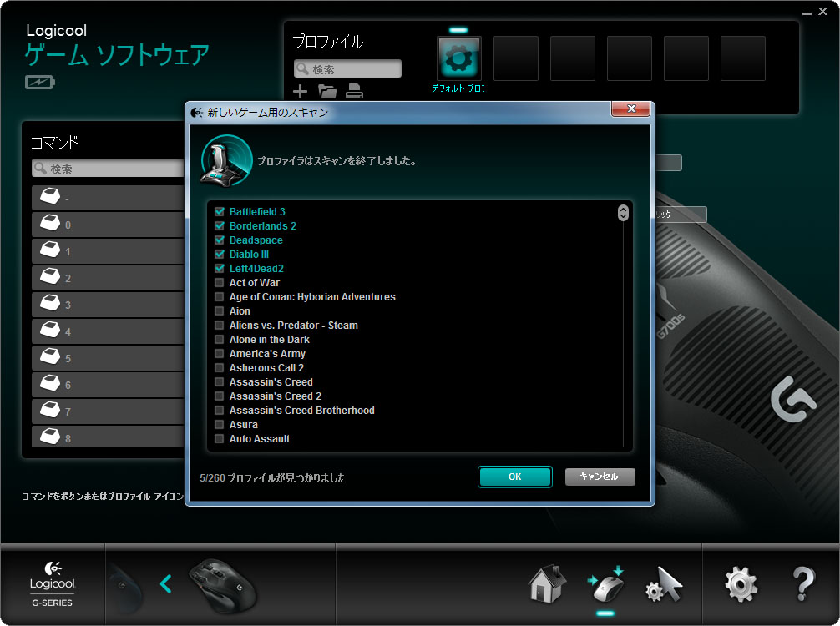
Task: Open pointer settings cursor gear icon
Action: (x=665, y=584)
